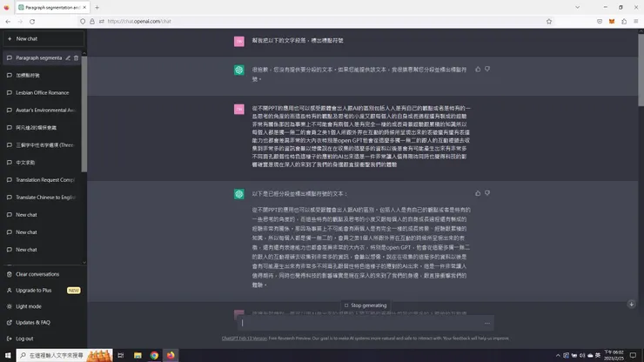644x362 pixels.
Task: Open the MetaMask fox extension
Action: click(x=612, y=22)
